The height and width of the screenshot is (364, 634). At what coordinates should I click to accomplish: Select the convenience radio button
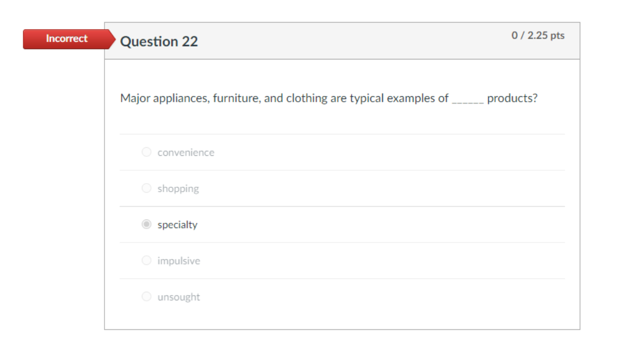tap(146, 152)
